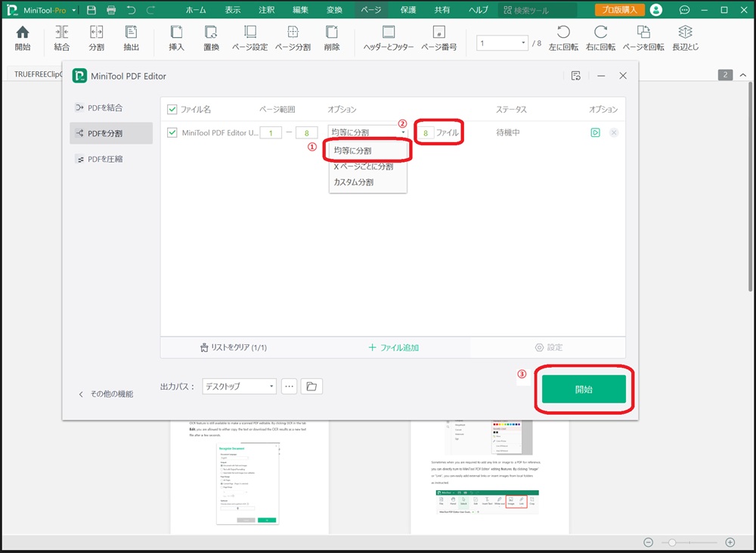Go back via その他の機能
Viewport: 756px width, 553px height.
pyautogui.click(x=106, y=394)
